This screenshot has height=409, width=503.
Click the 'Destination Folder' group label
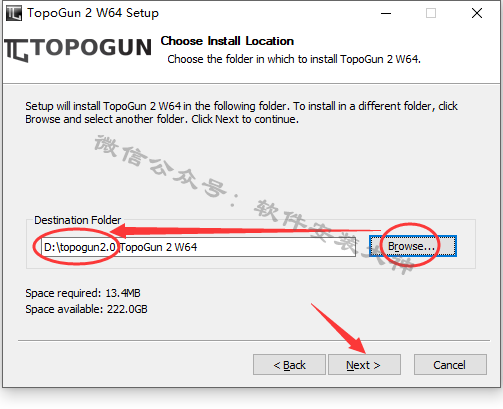[x=78, y=220]
